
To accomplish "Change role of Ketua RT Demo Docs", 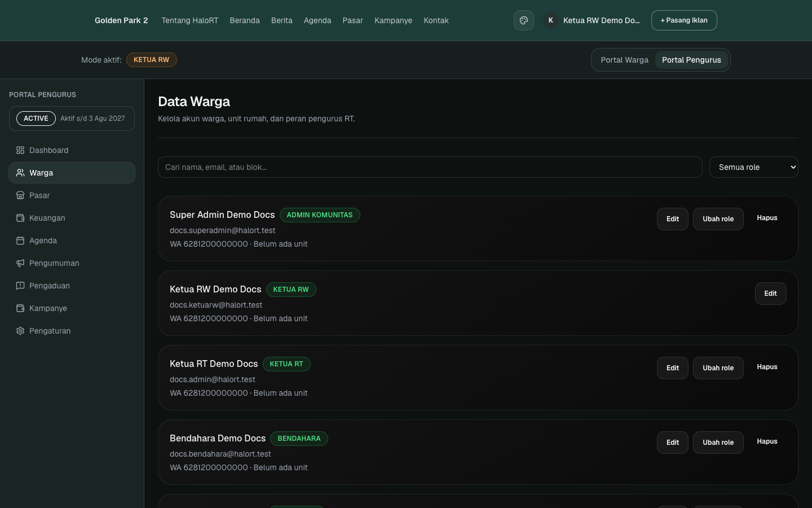I will click(x=718, y=368).
